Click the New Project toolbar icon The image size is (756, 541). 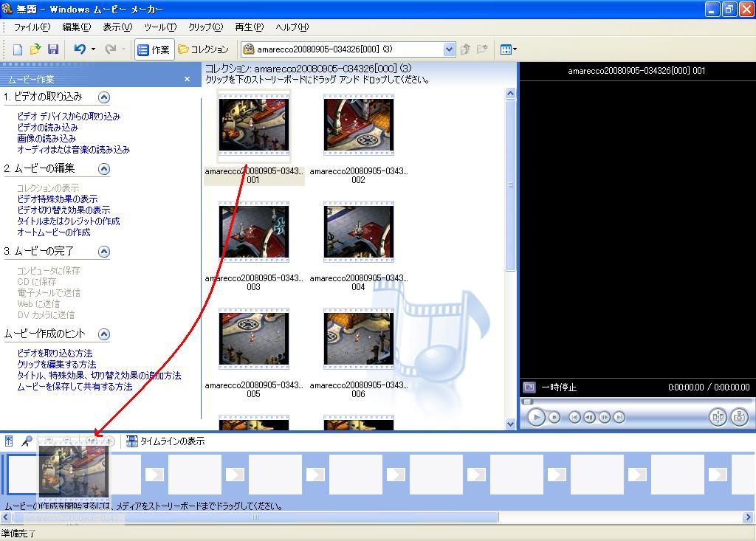pos(18,49)
